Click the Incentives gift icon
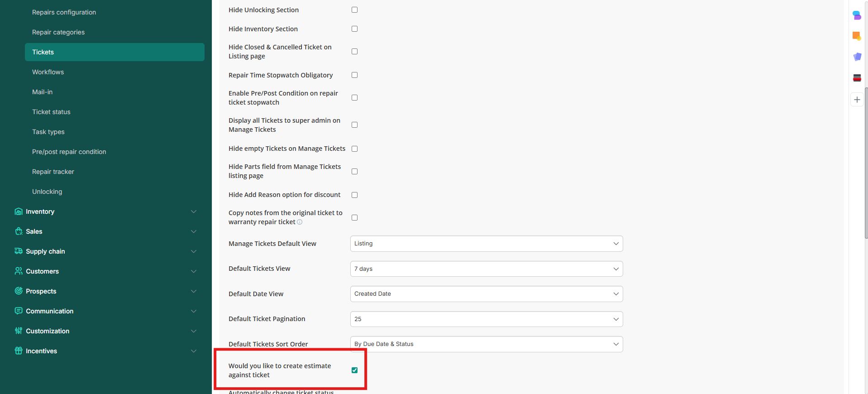Image resolution: width=868 pixels, height=394 pixels. coord(19,351)
